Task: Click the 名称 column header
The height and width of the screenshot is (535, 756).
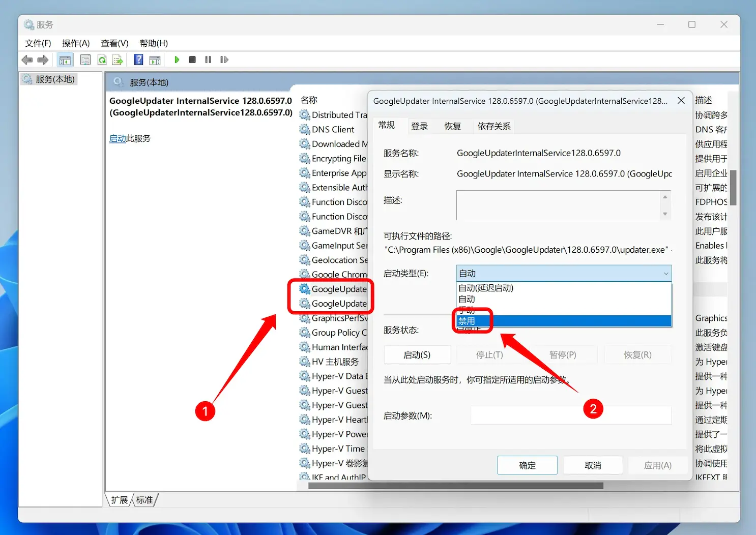Action: point(309,100)
